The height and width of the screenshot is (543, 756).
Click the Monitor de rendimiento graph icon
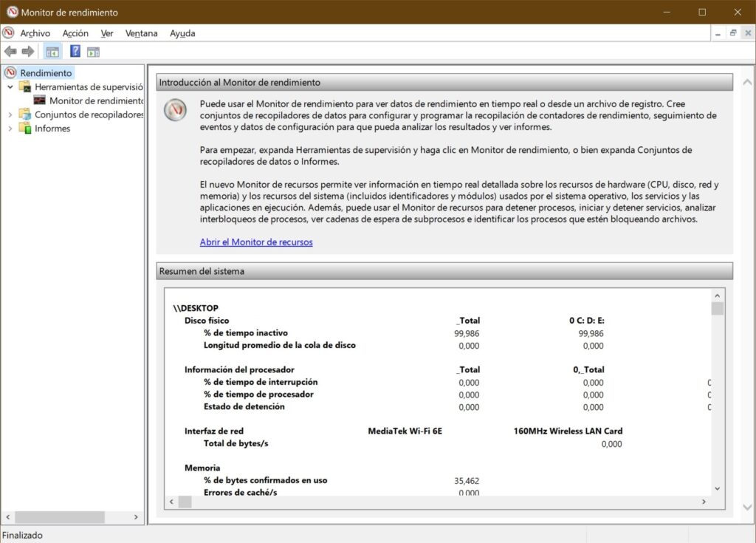pos(38,100)
